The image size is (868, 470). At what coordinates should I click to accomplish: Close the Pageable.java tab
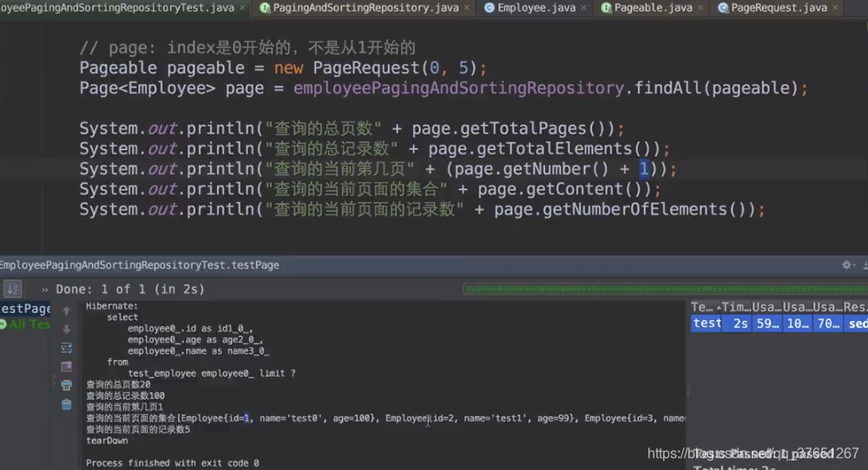[x=700, y=8]
